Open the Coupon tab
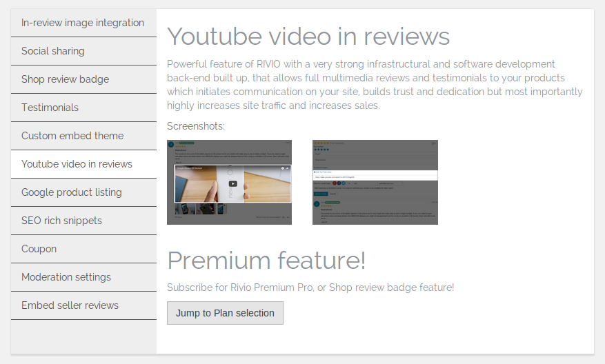 83,249
